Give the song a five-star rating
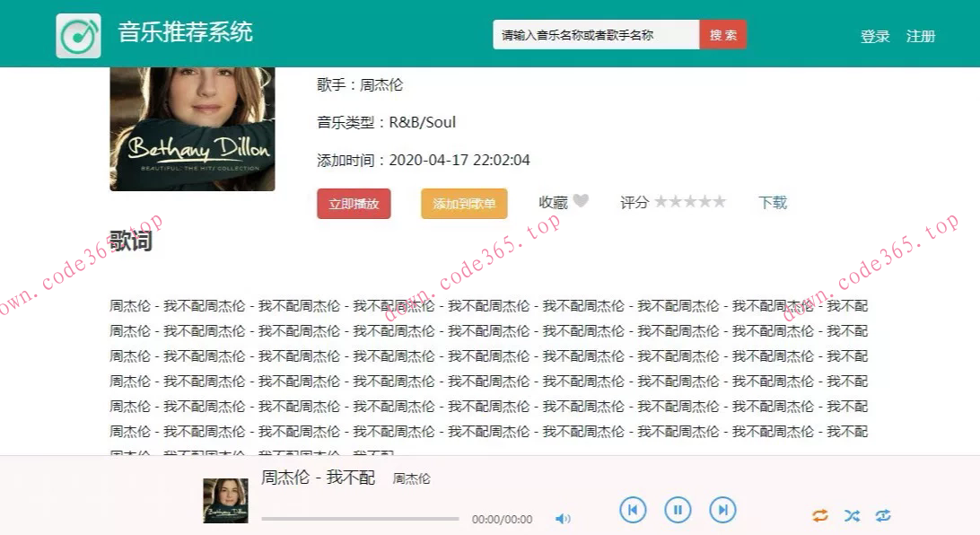This screenshot has height=535, width=980. 720,201
